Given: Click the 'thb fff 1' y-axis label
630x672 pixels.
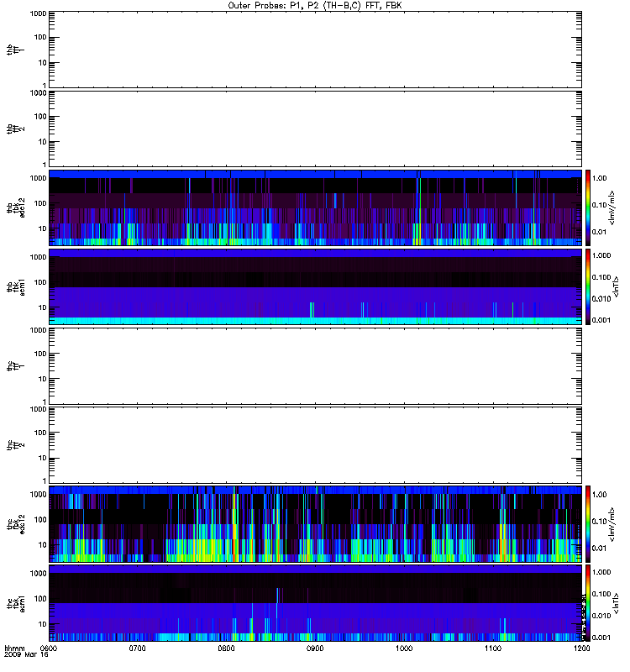Looking at the screenshot, I should click(15, 50).
